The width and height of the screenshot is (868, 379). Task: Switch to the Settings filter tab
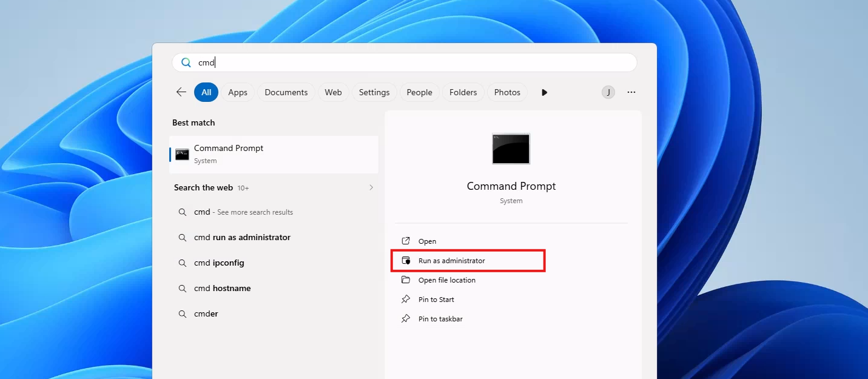click(x=374, y=92)
